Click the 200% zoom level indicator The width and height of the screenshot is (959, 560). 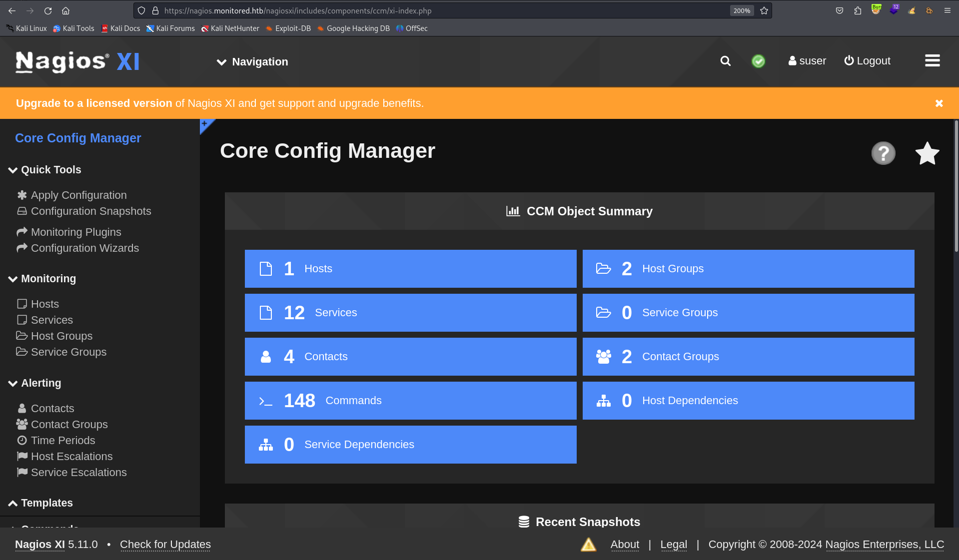point(742,10)
